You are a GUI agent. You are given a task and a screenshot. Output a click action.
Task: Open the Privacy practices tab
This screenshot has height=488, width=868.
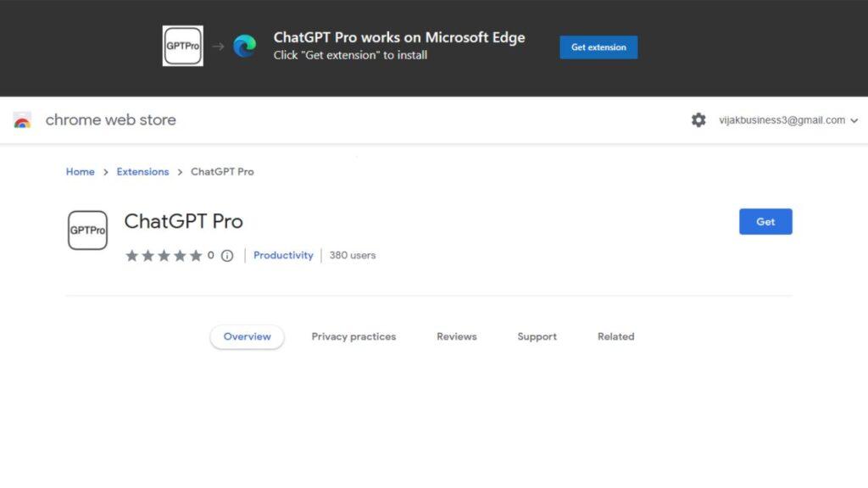(353, 336)
